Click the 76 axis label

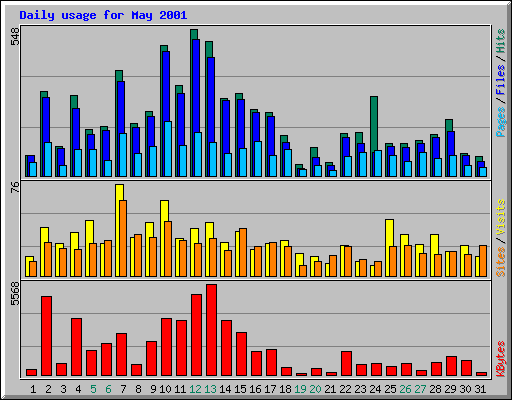(15, 187)
